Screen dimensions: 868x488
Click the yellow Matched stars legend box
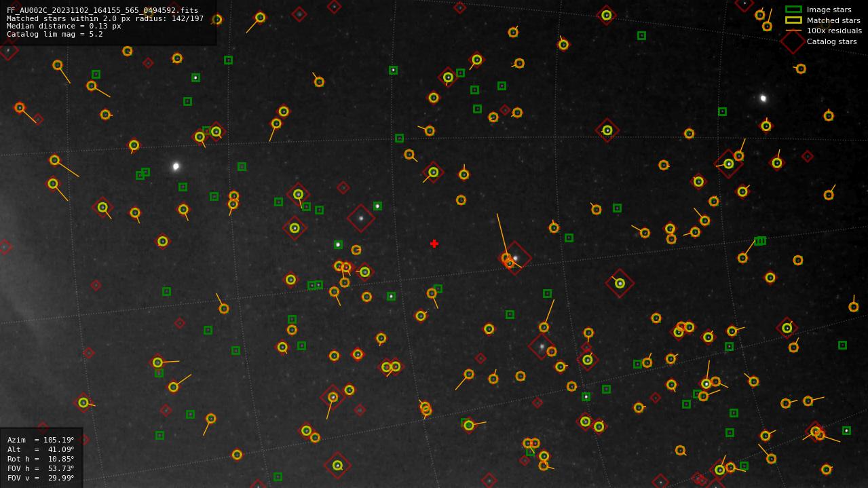793,20
